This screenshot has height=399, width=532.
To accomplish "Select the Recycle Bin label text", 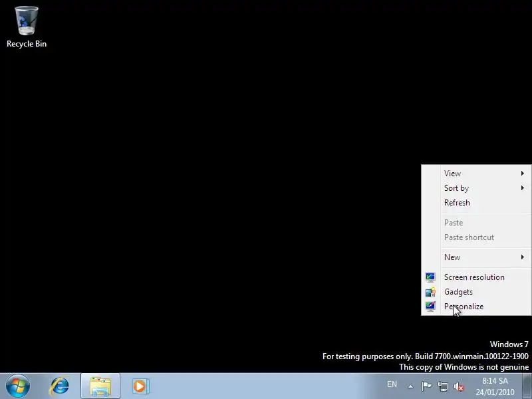I will (x=27, y=44).
